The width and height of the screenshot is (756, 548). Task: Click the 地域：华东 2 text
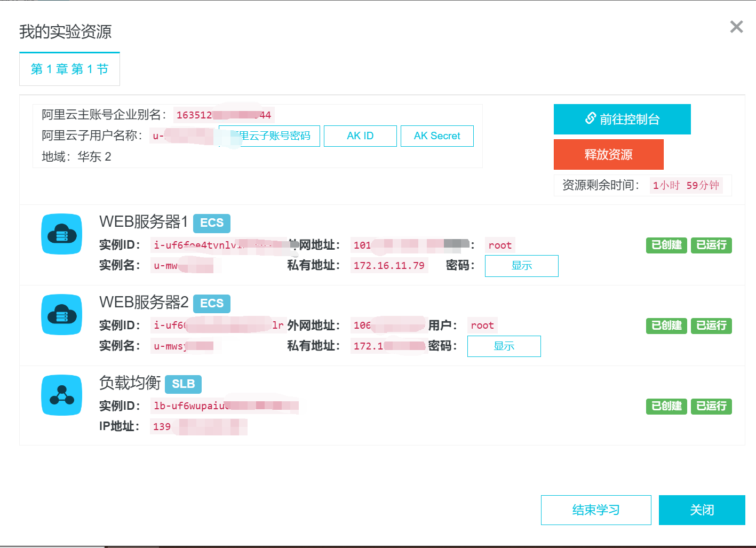76,157
